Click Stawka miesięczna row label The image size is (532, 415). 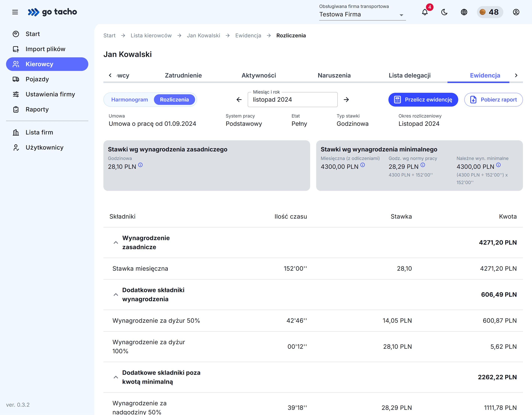click(x=140, y=269)
